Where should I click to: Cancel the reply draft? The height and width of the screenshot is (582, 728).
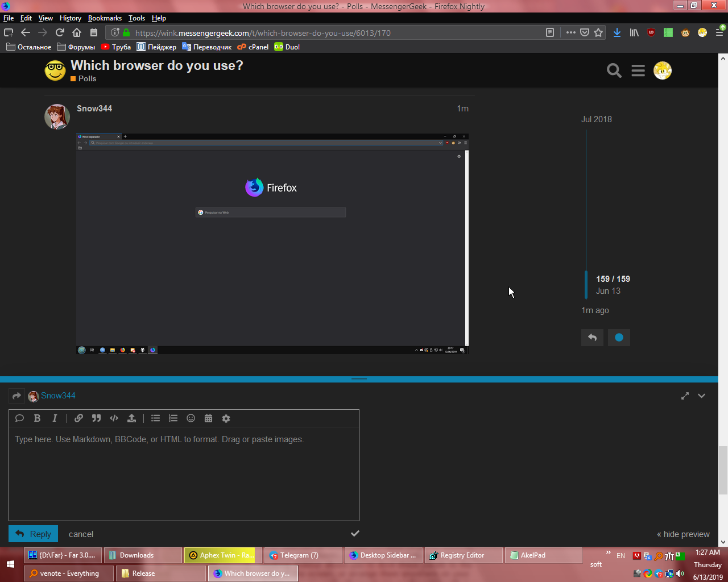click(81, 534)
